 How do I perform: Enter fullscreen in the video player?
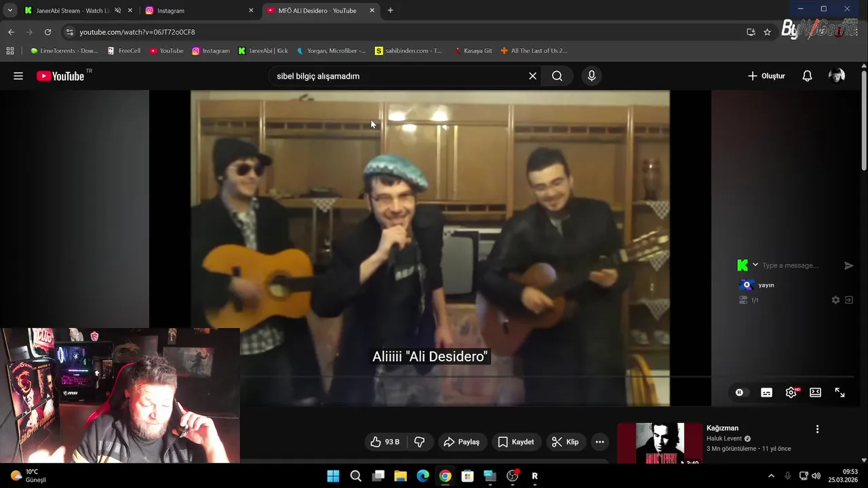coord(840,392)
